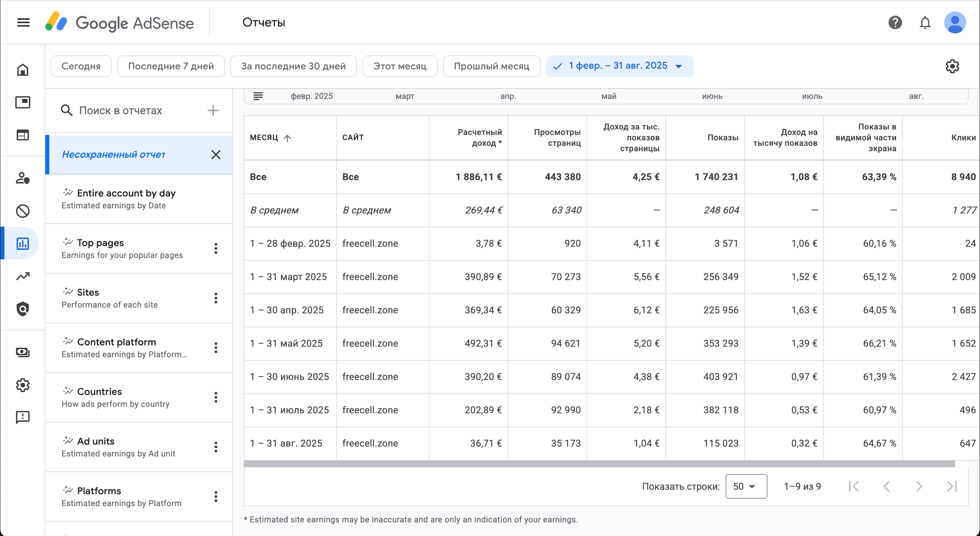
Task: Close the unsaved report
Action: click(216, 154)
